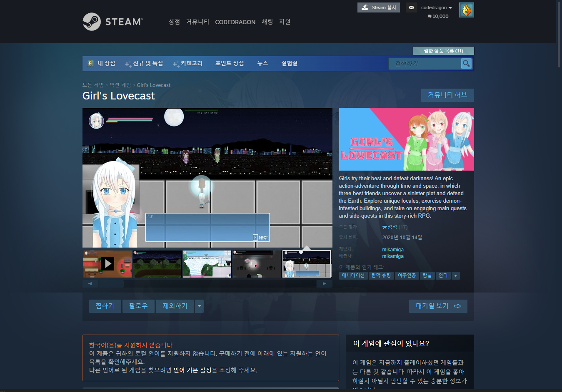Click the 여주인공 tag

[x=407, y=275]
